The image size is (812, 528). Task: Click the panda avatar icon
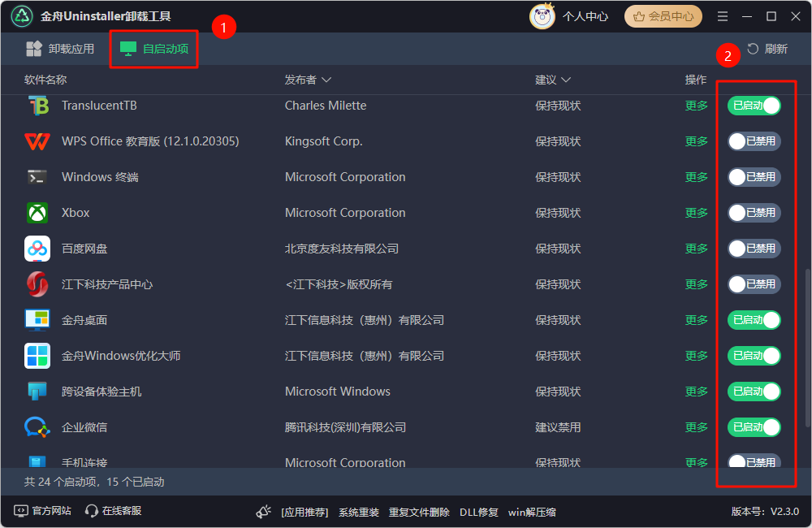tap(542, 16)
